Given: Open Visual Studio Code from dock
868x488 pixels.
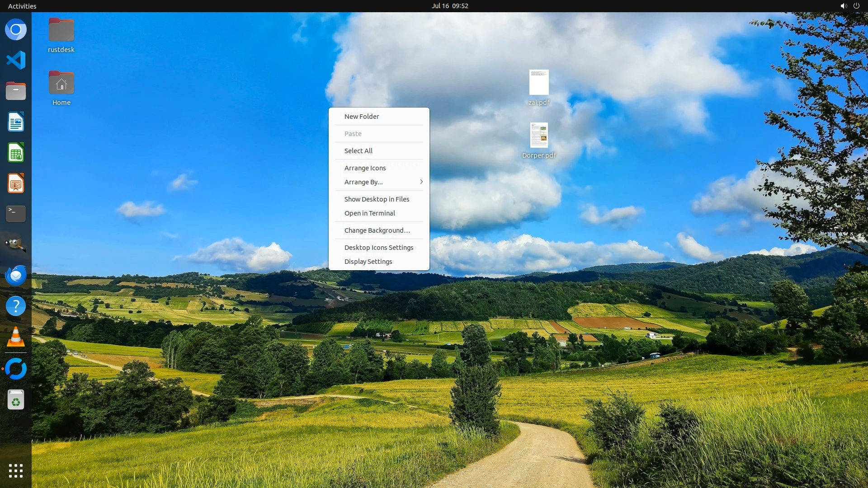Looking at the screenshot, I should (x=16, y=60).
